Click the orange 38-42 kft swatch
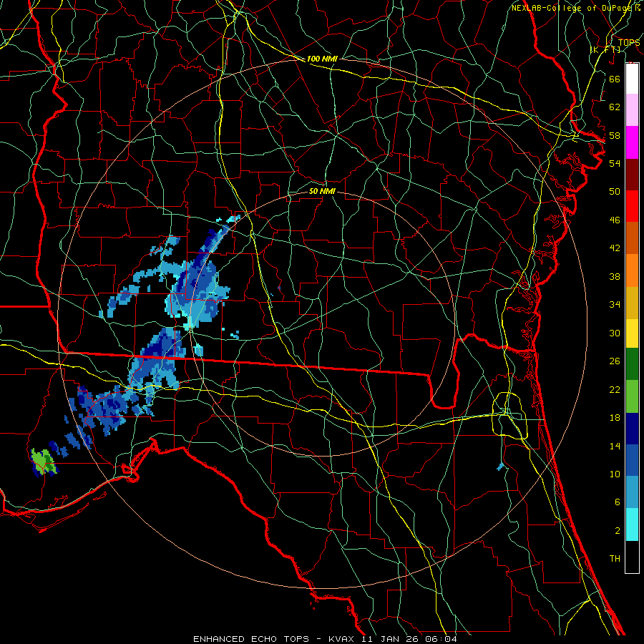Viewport: 644px width, 644px height. point(632,270)
